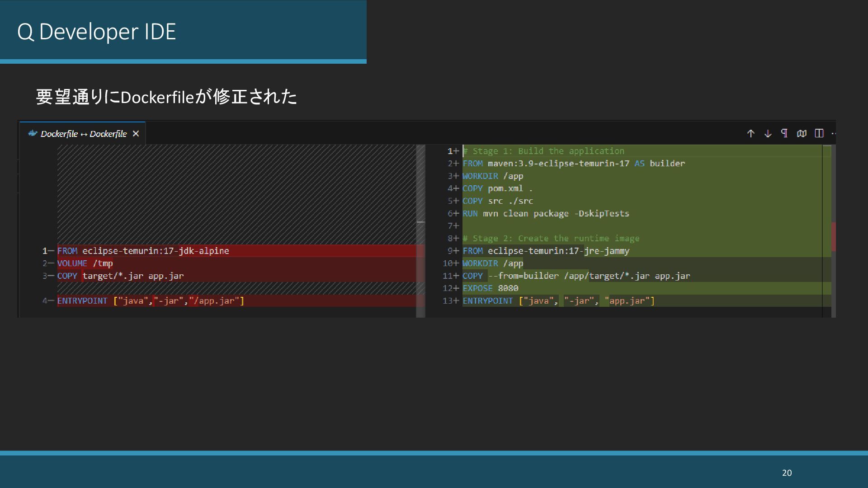The image size is (868, 488).
Task: Toggle whitespace display with the pilcrow icon
Action: pyautogui.click(x=784, y=133)
